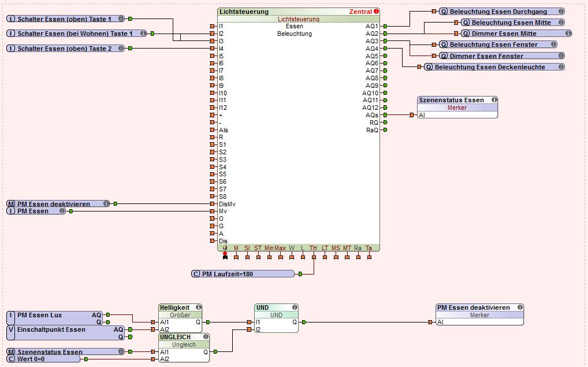Select the PM Essen Lux label
The image size is (588, 367).
39,315
